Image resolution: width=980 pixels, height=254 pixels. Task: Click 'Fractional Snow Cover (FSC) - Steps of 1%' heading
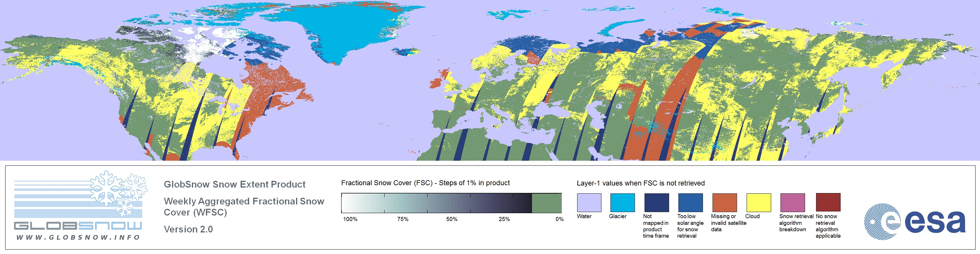pyautogui.click(x=425, y=183)
